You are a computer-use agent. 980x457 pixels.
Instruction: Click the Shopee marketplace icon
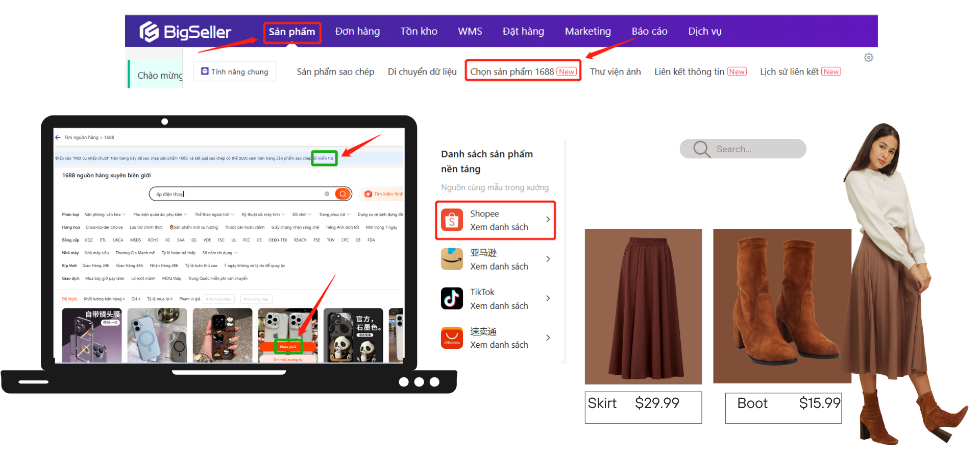pos(452,220)
